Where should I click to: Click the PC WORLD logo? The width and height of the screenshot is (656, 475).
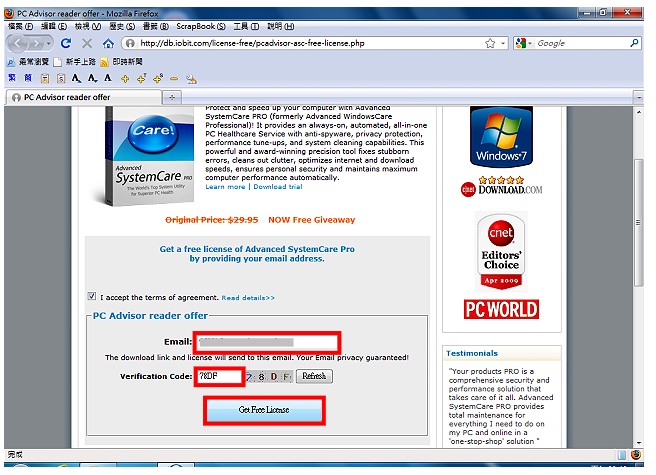501,309
